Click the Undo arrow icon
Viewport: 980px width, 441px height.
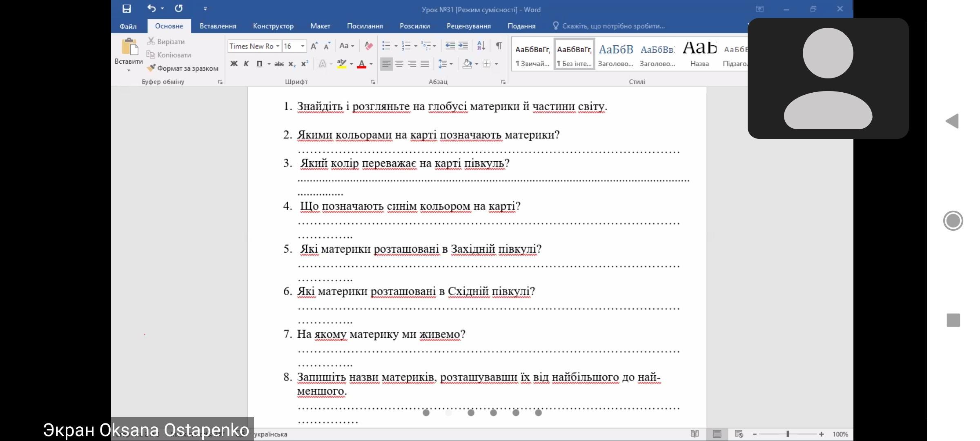tap(151, 9)
